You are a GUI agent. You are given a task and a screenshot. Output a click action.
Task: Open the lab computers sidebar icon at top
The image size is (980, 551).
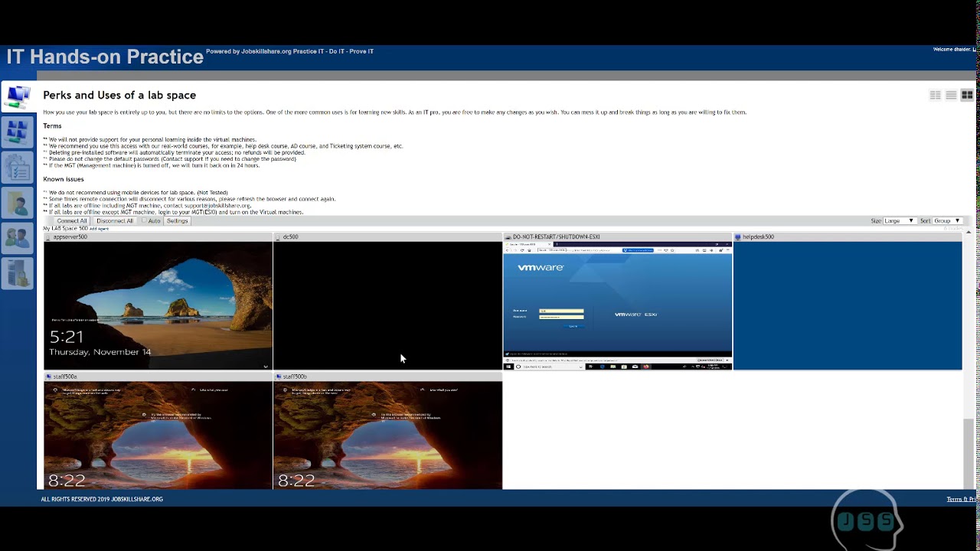point(17,96)
